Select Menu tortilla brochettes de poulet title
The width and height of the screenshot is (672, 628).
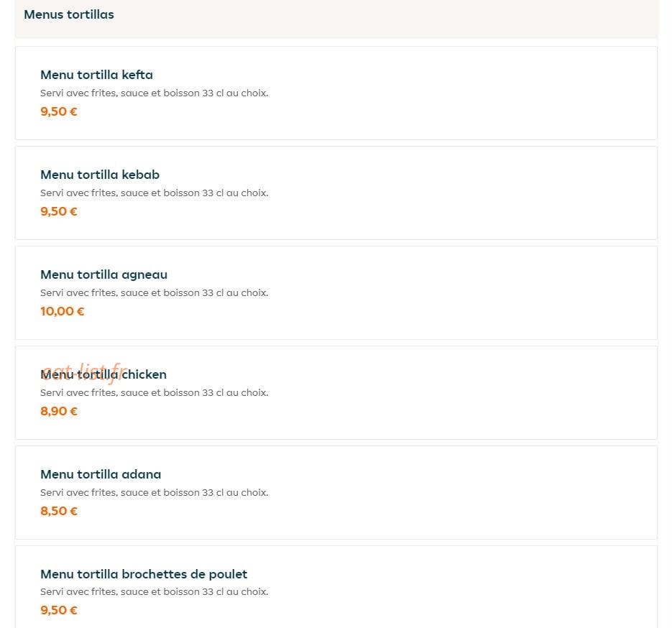(144, 574)
